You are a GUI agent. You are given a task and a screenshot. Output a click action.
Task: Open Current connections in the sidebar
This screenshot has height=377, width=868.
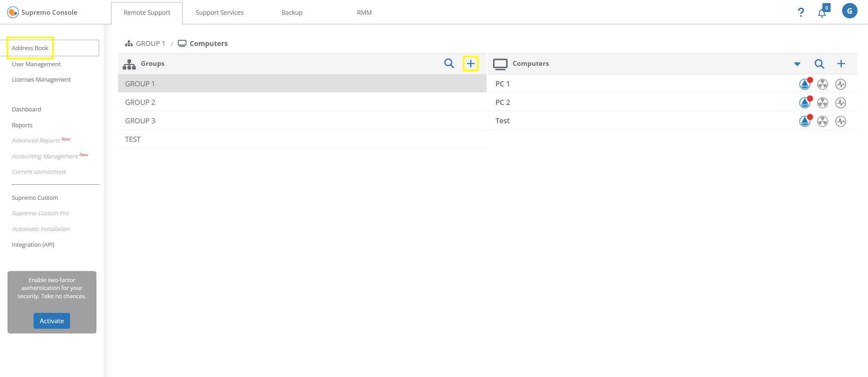coord(39,172)
